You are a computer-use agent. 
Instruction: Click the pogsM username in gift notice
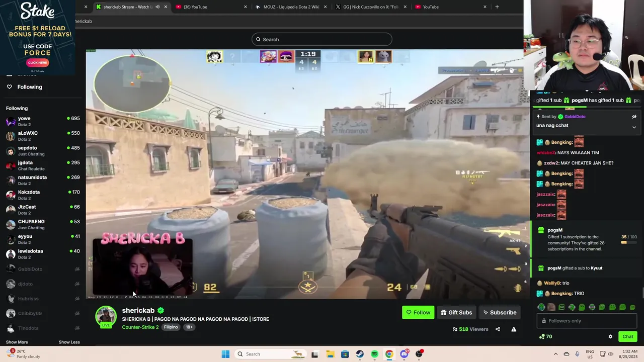pyautogui.click(x=555, y=230)
